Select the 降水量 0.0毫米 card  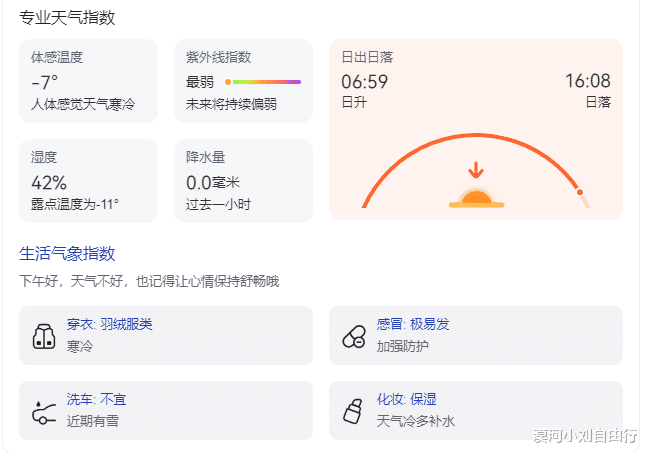242,180
